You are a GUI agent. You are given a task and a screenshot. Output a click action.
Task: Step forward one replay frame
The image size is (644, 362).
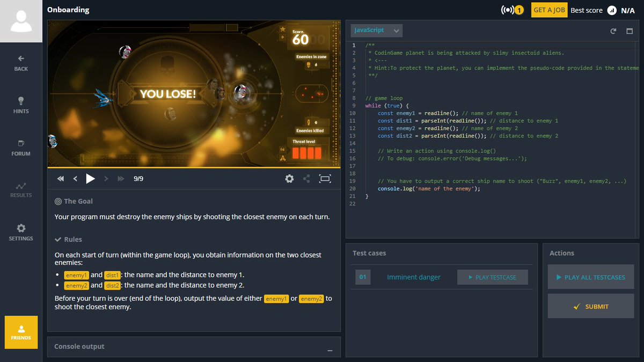[x=106, y=179]
